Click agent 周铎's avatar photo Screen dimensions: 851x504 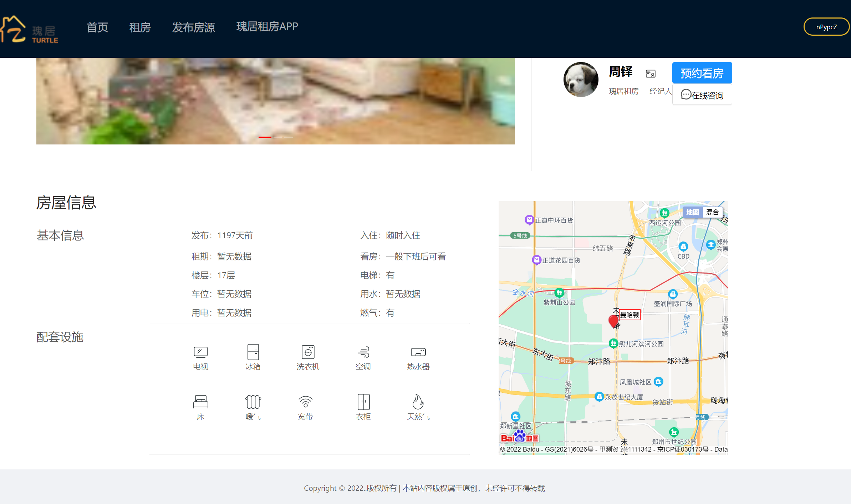click(x=581, y=80)
